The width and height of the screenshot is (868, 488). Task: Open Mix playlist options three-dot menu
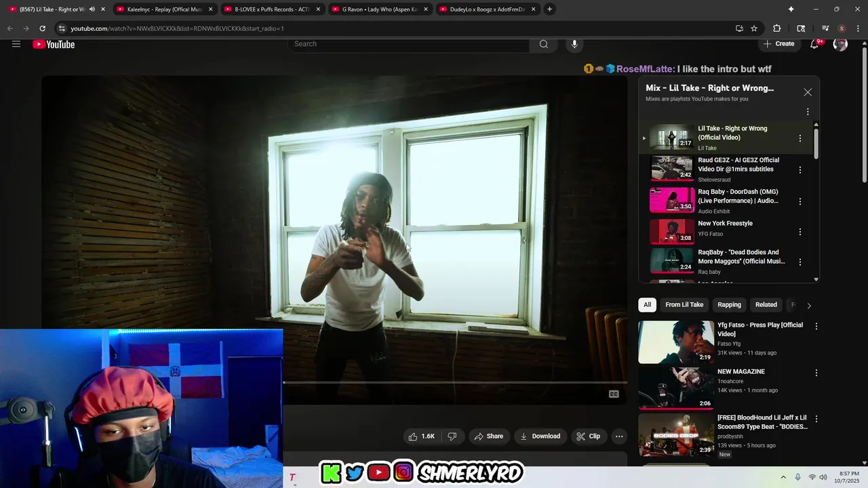point(808,112)
